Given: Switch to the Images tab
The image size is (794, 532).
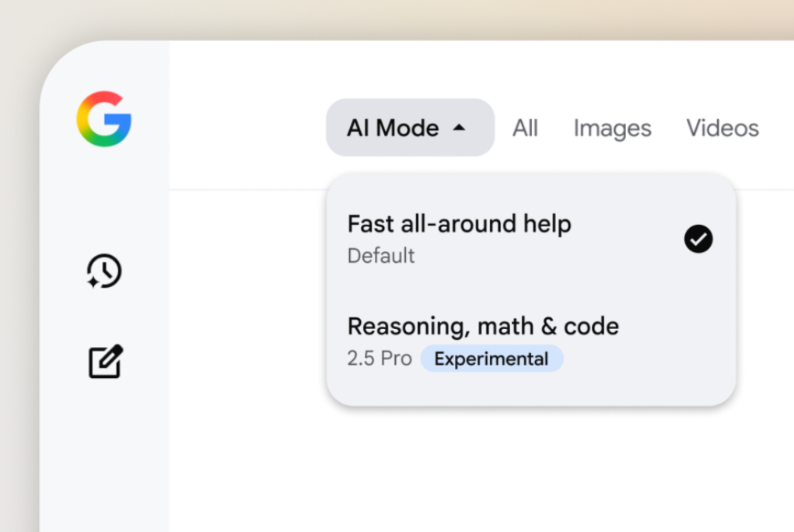Looking at the screenshot, I should pyautogui.click(x=612, y=128).
